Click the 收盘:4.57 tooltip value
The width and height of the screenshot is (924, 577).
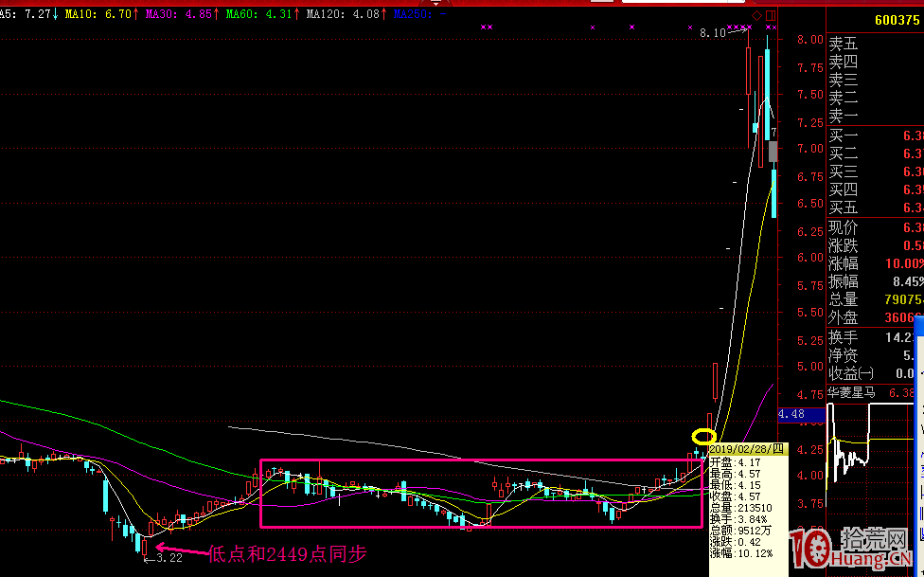735,496
